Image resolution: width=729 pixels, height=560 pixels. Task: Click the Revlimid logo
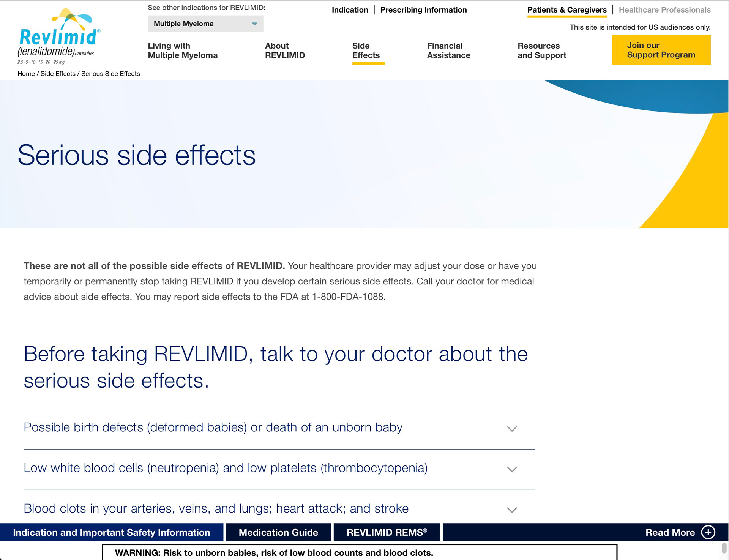pyautogui.click(x=59, y=36)
